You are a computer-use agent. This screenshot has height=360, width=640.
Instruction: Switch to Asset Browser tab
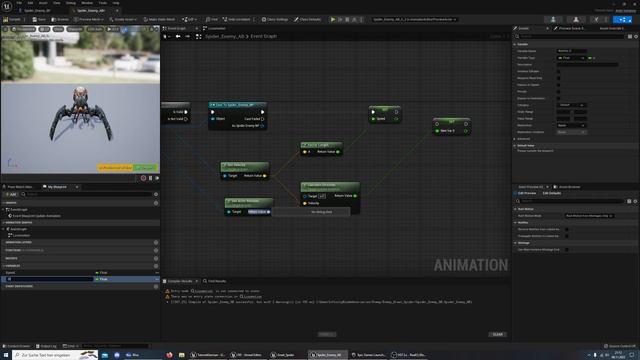(567, 187)
